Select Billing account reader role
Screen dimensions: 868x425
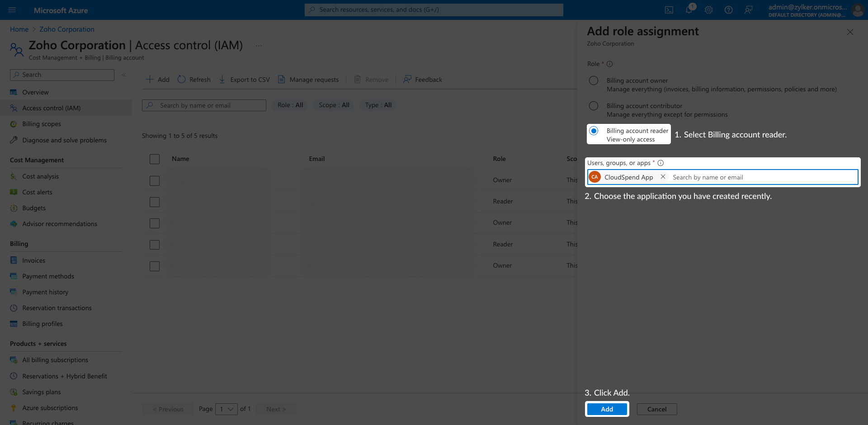(x=594, y=131)
